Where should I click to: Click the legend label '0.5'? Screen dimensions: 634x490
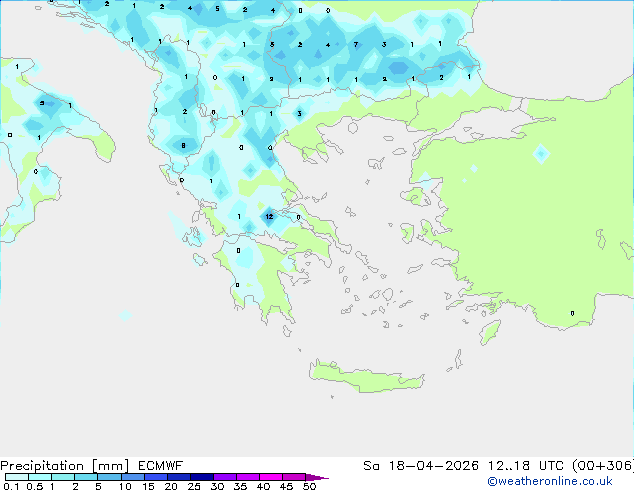point(35,486)
